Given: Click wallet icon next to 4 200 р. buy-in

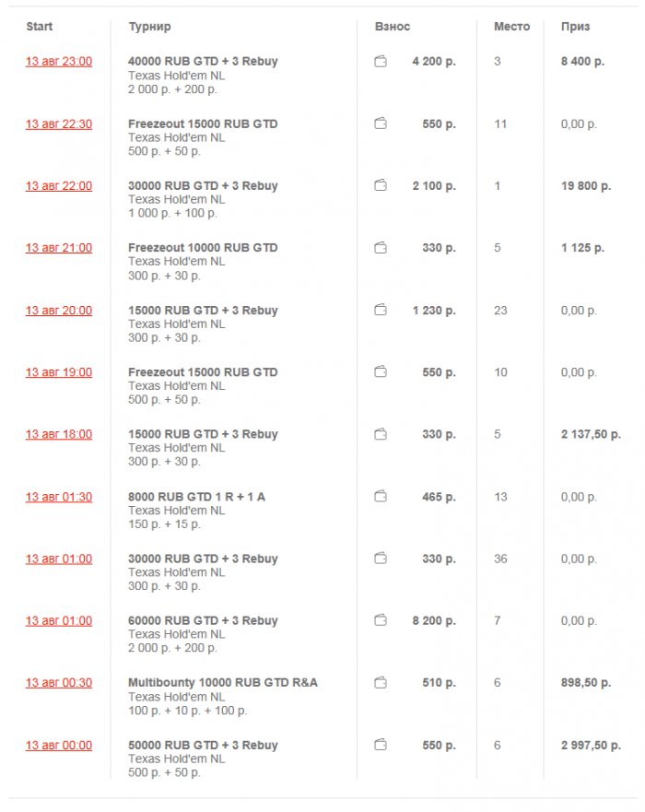Looking at the screenshot, I should click(x=381, y=62).
